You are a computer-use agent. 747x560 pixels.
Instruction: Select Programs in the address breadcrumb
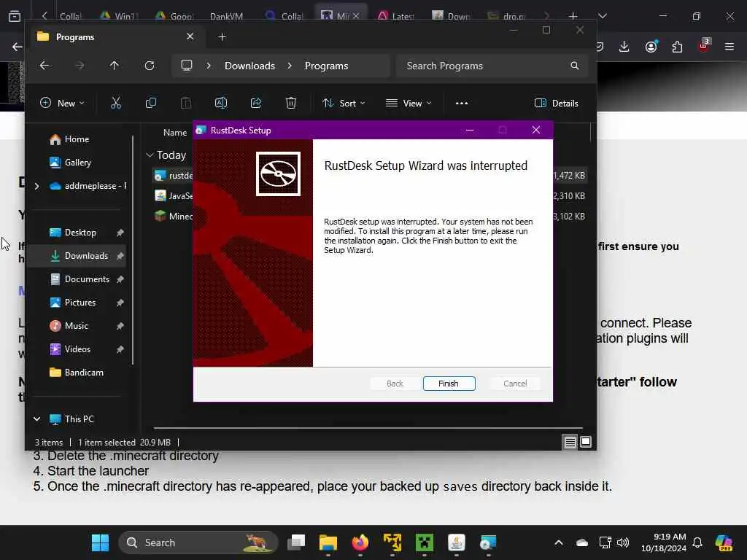point(326,66)
